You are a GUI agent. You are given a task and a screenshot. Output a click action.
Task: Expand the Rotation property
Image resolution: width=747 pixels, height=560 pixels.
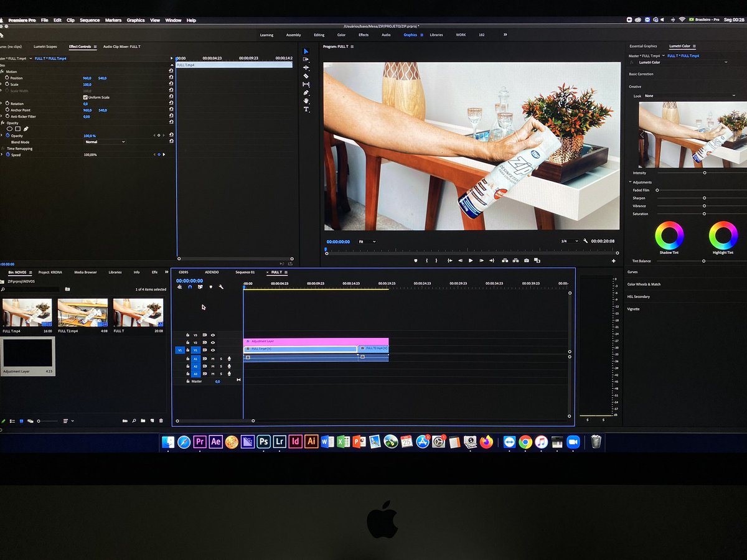coord(2,103)
